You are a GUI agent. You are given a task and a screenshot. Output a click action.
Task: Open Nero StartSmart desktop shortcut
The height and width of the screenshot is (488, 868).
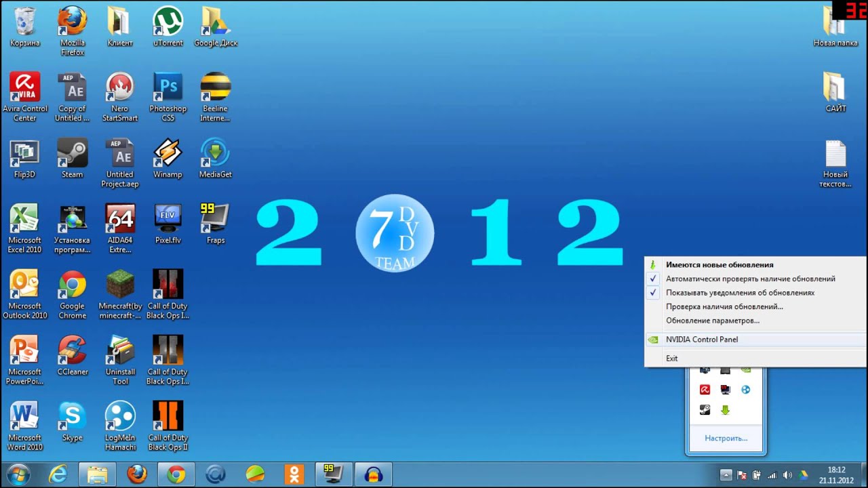click(x=120, y=97)
